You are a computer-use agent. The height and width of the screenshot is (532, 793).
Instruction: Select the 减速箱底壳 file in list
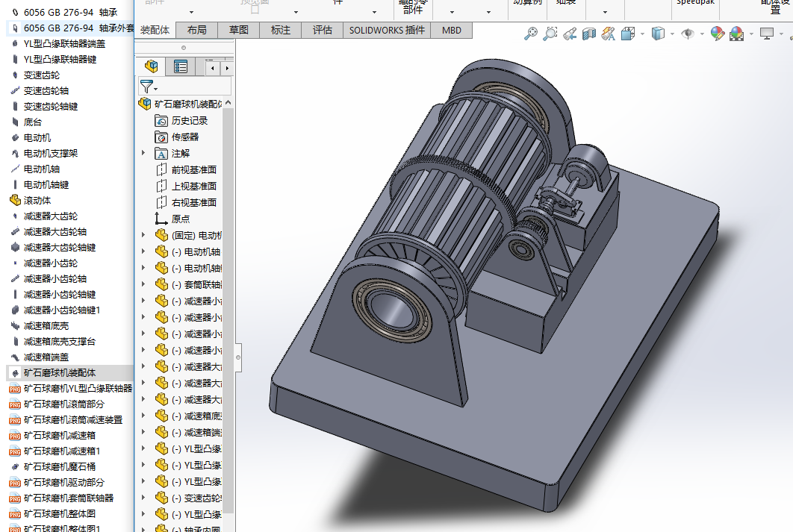[48, 325]
